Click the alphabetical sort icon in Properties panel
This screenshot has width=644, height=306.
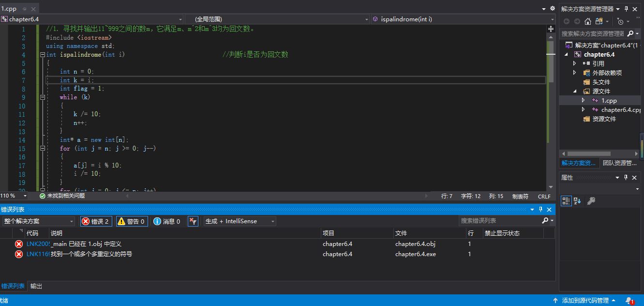[x=577, y=200]
